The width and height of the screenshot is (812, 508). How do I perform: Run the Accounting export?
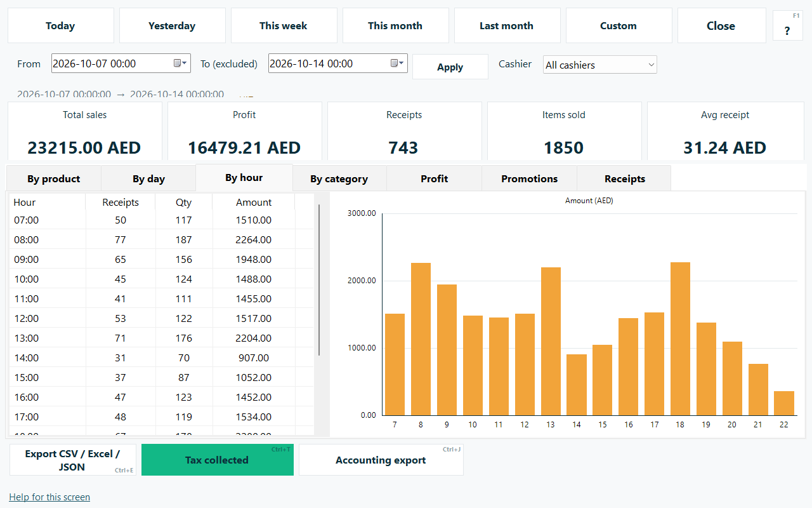(x=381, y=460)
